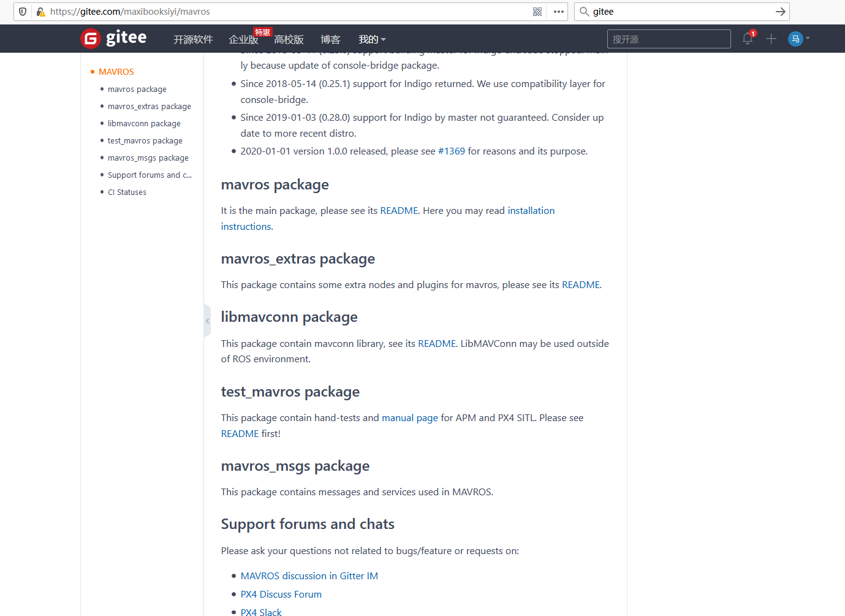Open README link before 'first!' in test_mavros section
845x616 pixels.
[x=240, y=433]
